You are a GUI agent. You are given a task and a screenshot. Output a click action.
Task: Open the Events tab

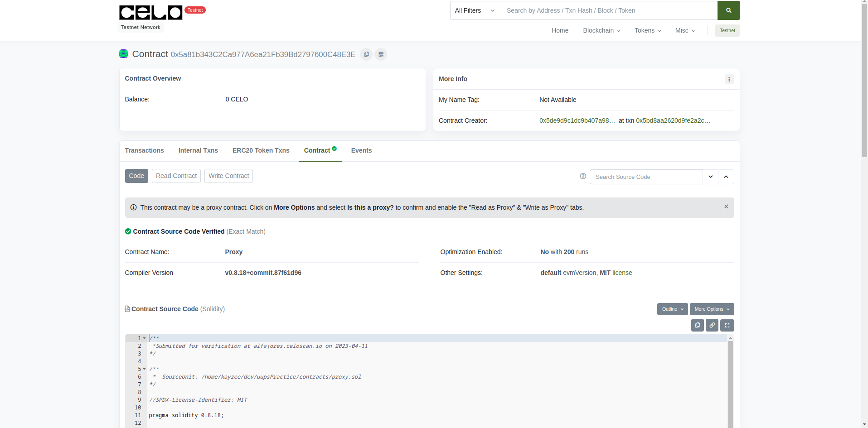361,150
